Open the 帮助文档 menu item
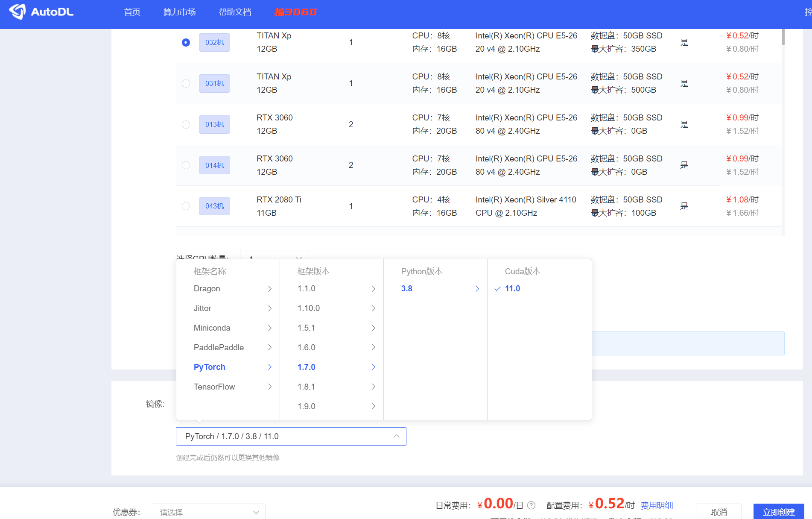Image resolution: width=812 pixels, height=519 pixels. [234, 12]
